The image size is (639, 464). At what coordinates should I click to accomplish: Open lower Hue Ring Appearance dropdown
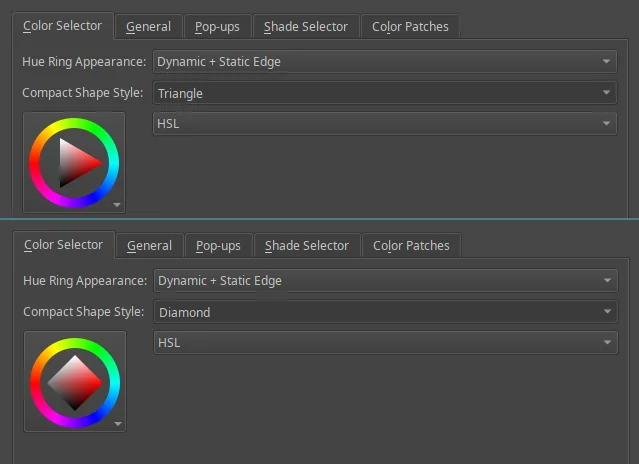click(386, 281)
